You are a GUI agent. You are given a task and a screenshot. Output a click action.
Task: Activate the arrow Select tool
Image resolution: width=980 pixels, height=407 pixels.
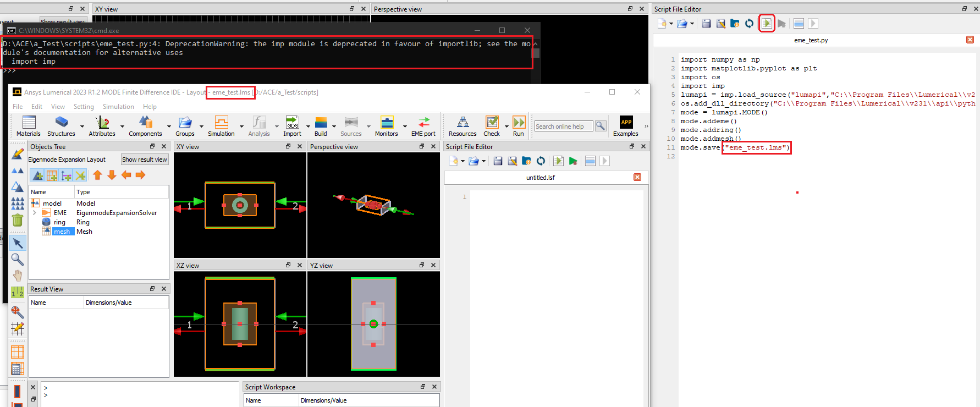click(x=18, y=243)
